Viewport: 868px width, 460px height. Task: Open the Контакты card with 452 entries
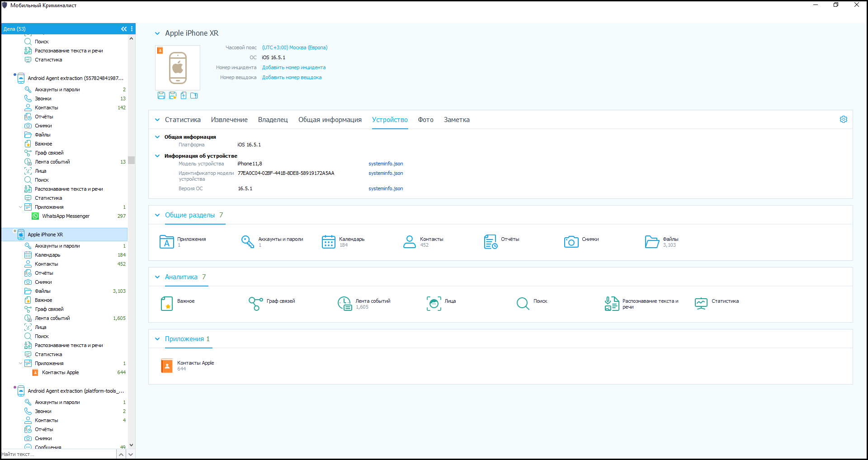423,242
